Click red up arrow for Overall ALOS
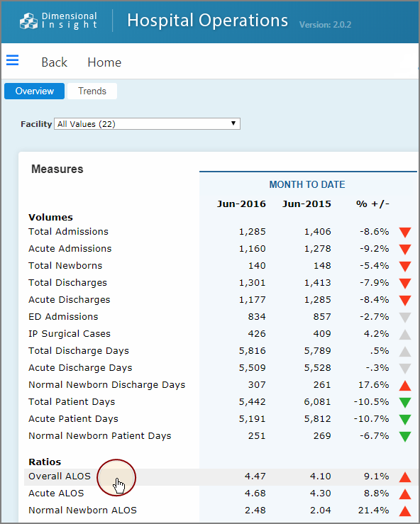The height and width of the screenshot is (524, 420). click(x=405, y=477)
